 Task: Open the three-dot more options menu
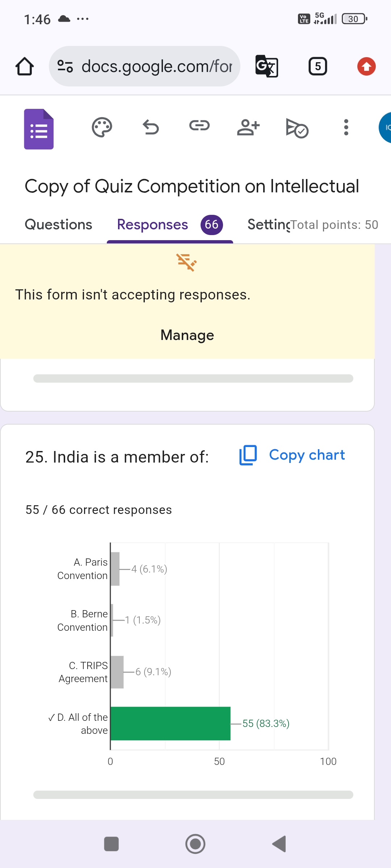click(346, 127)
